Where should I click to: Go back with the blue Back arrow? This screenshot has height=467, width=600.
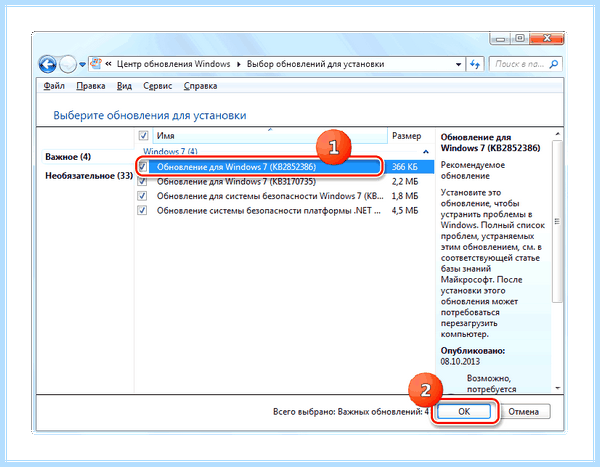(x=47, y=64)
